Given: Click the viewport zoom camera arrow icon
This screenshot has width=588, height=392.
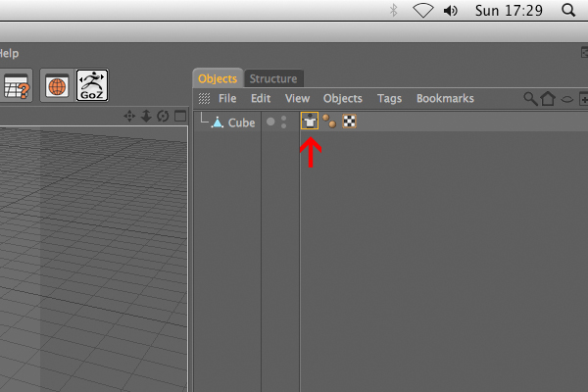Looking at the screenshot, I should [146, 116].
